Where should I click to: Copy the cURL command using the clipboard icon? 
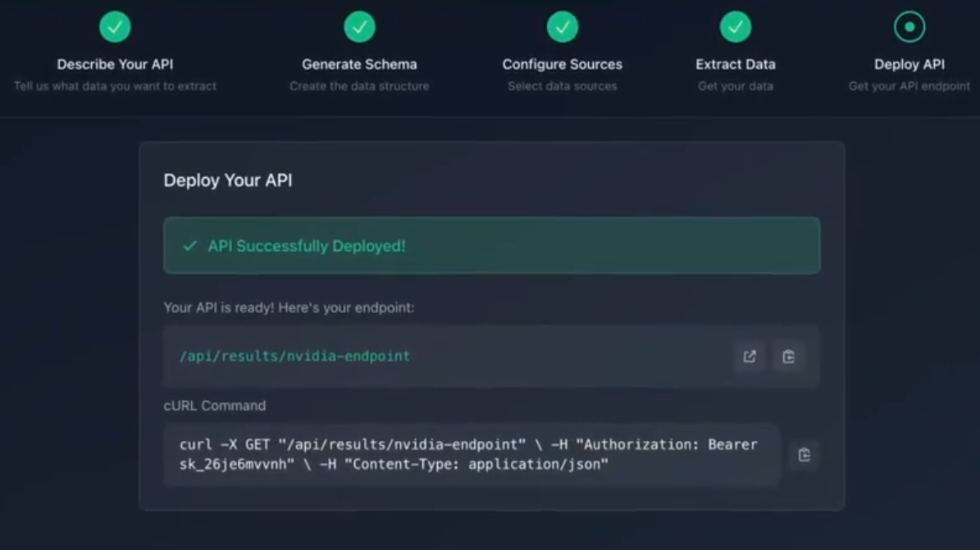click(804, 455)
